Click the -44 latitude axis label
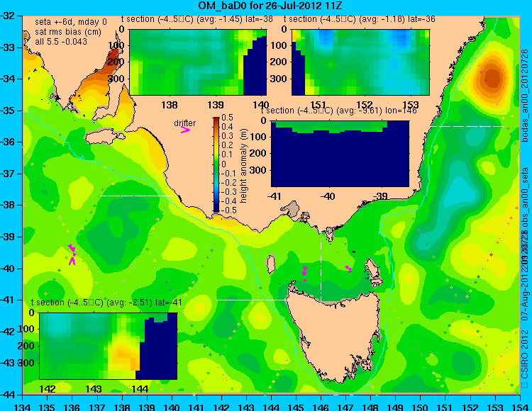Image resolution: width=532 pixels, height=411 pixels. click(8, 395)
